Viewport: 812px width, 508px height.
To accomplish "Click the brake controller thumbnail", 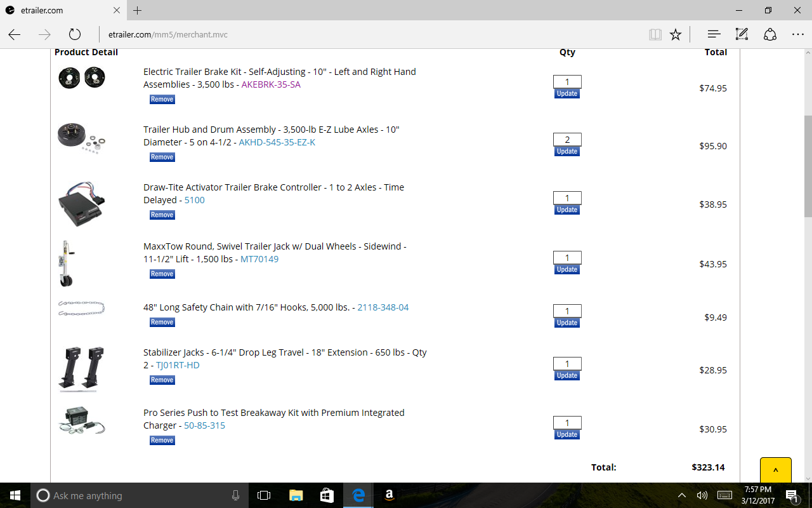I will (x=82, y=204).
